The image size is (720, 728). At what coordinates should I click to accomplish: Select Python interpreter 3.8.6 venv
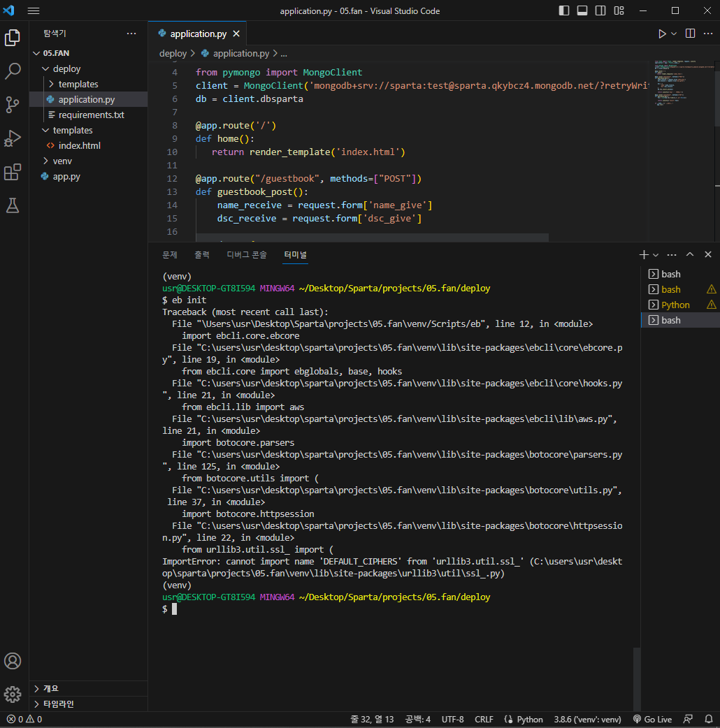pos(587,719)
